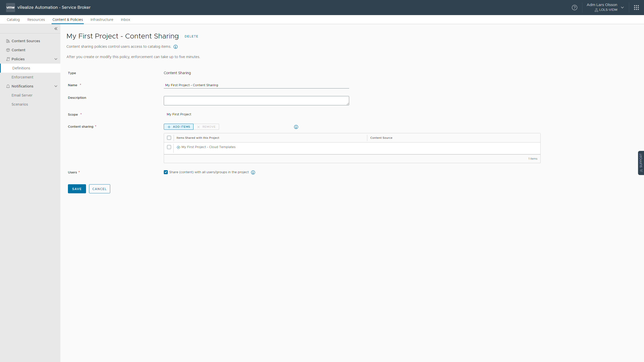Click the REMOVE button
The height and width of the screenshot is (362, 644).
[206, 127]
